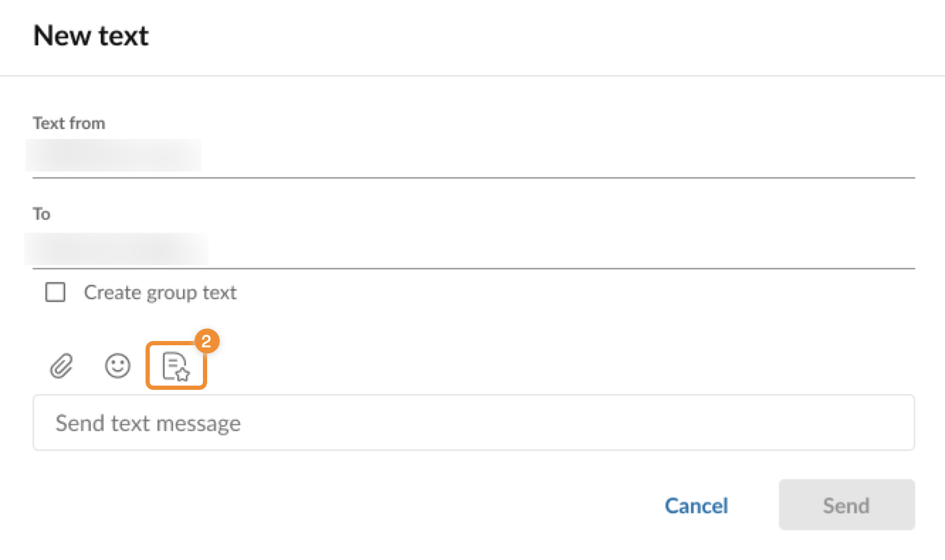Click the underline beneath Text from field
Screen dimensions: 945x560
(473, 177)
